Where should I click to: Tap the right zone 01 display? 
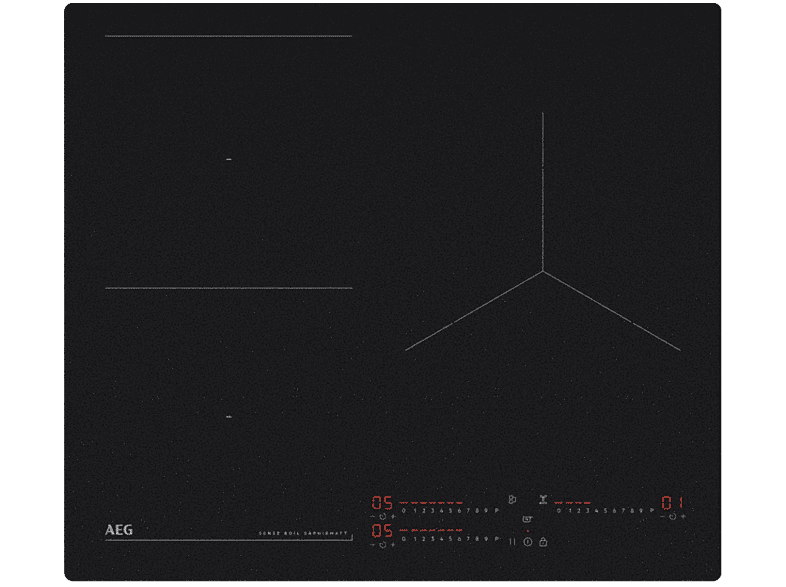pyautogui.click(x=672, y=501)
